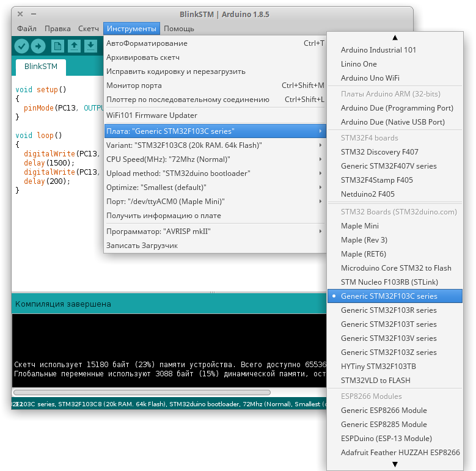Expand the Variant STM32F103C8 submenu

tap(215, 145)
